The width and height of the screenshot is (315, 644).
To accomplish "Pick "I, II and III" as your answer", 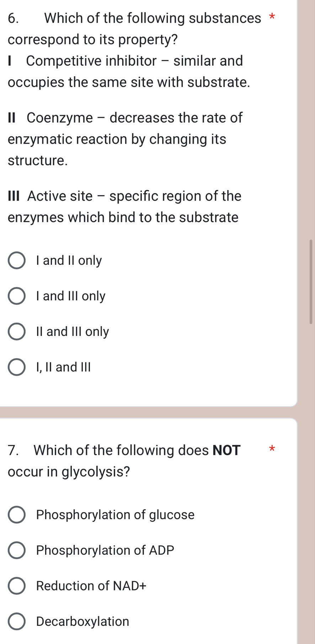I will (x=64, y=367).
